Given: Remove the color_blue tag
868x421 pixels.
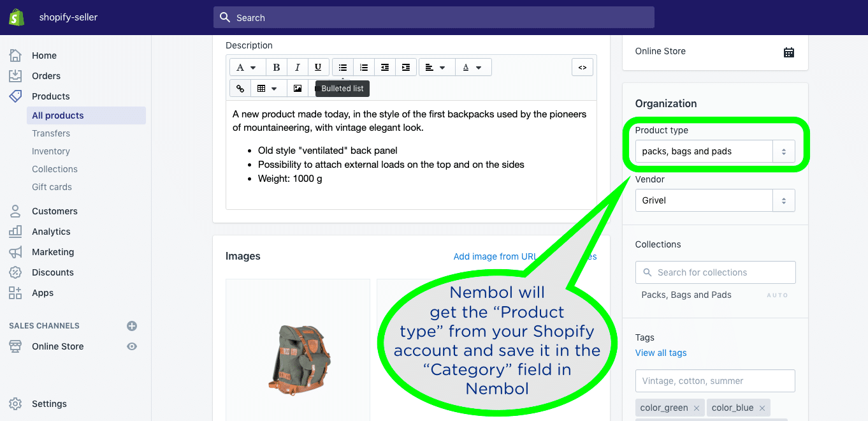Looking at the screenshot, I should (762, 408).
